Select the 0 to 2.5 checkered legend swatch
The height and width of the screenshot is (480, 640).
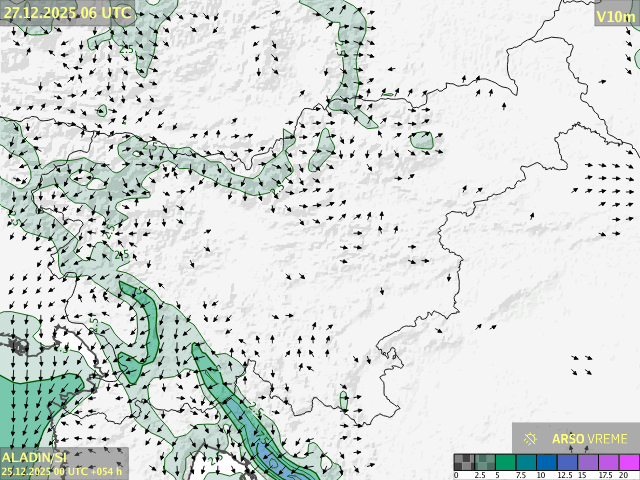point(463,462)
